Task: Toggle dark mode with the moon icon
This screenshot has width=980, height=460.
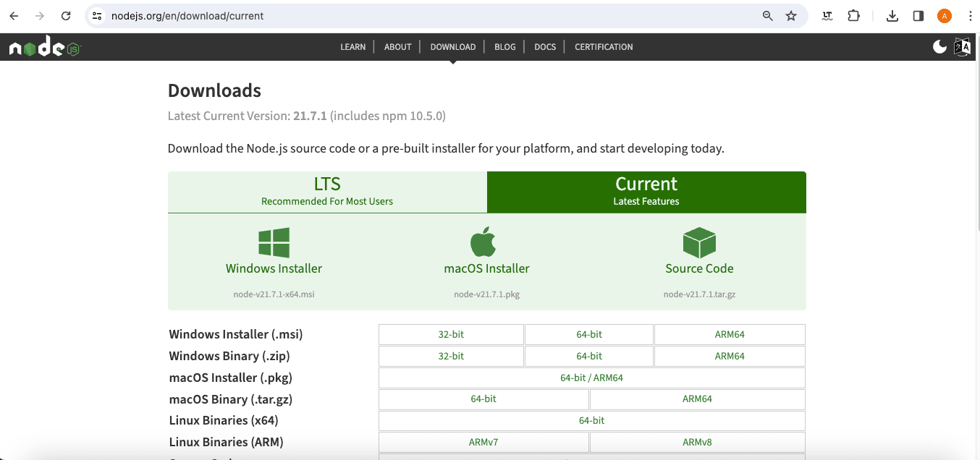Action: (x=939, y=46)
